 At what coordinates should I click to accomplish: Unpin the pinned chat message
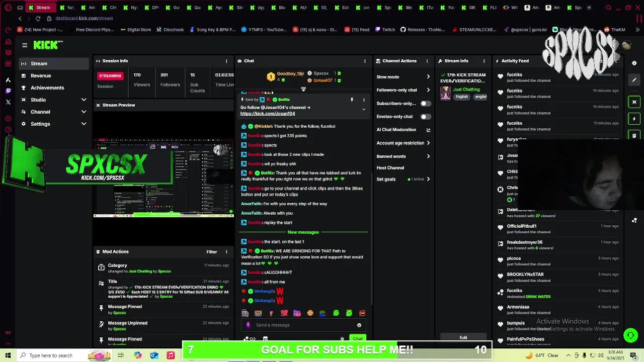352,100
